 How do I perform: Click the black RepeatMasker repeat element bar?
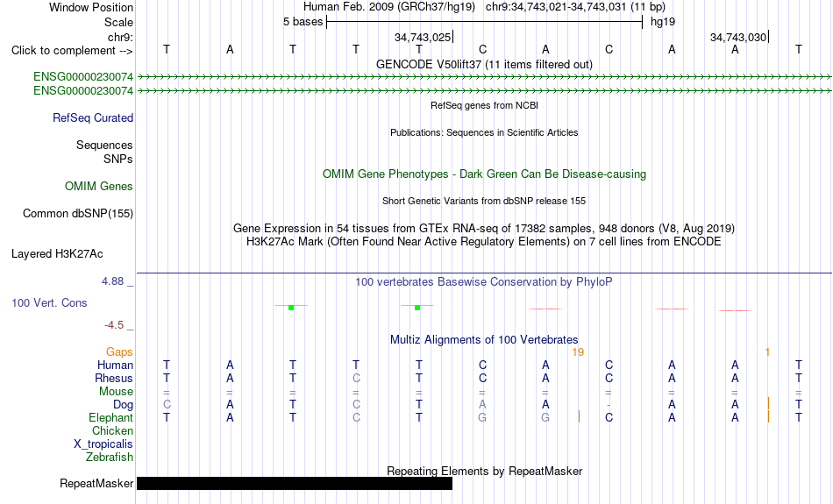coord(295,483)
